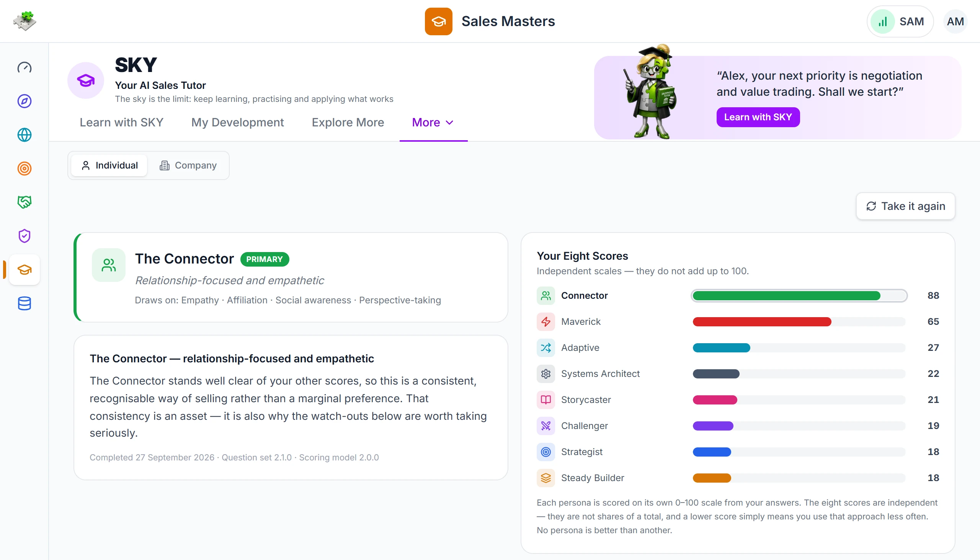The width and height of the screenshot is (980, 560).
Task: Click the Strategist target icon
Action: click(x=546, y=452)
